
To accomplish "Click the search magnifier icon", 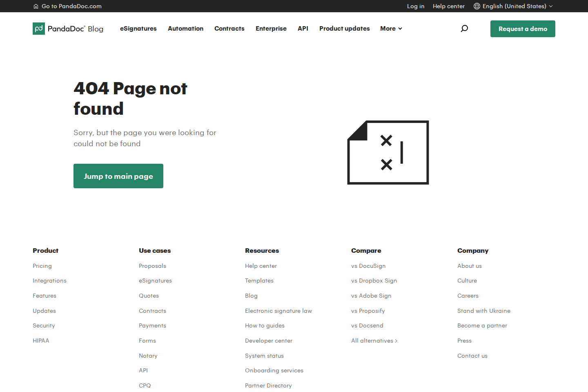I will tap(464, 29).
